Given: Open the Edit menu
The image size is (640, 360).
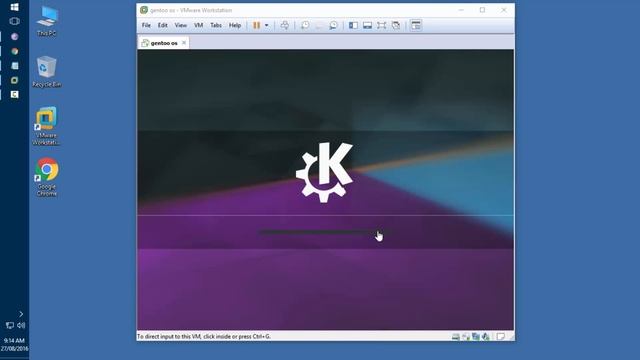Looking at the screenshot, I should pos(162,25).
